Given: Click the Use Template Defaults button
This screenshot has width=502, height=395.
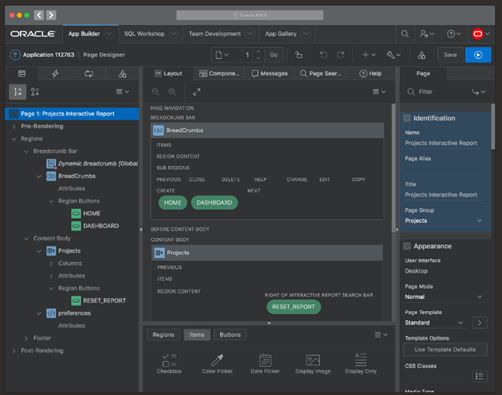Looking at the screenshot, I should [x=445, y=350].
